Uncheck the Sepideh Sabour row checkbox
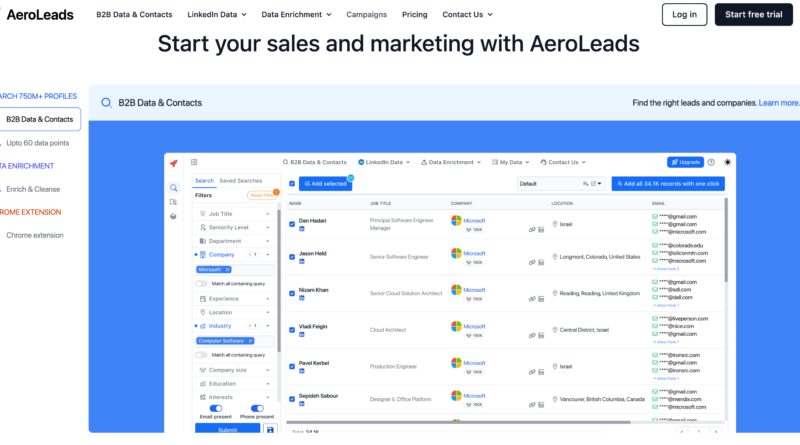800x445 pixels. [x=292, y=399]
